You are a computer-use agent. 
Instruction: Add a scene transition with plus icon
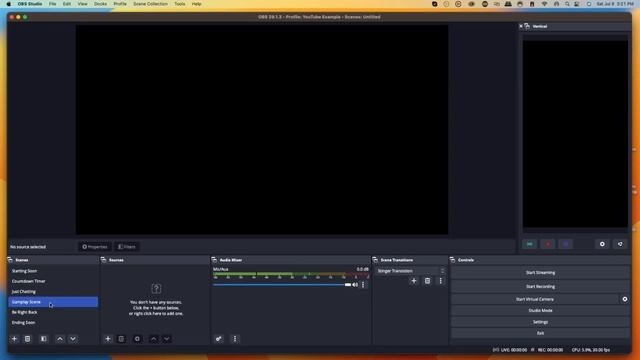[x=413, y=281]
